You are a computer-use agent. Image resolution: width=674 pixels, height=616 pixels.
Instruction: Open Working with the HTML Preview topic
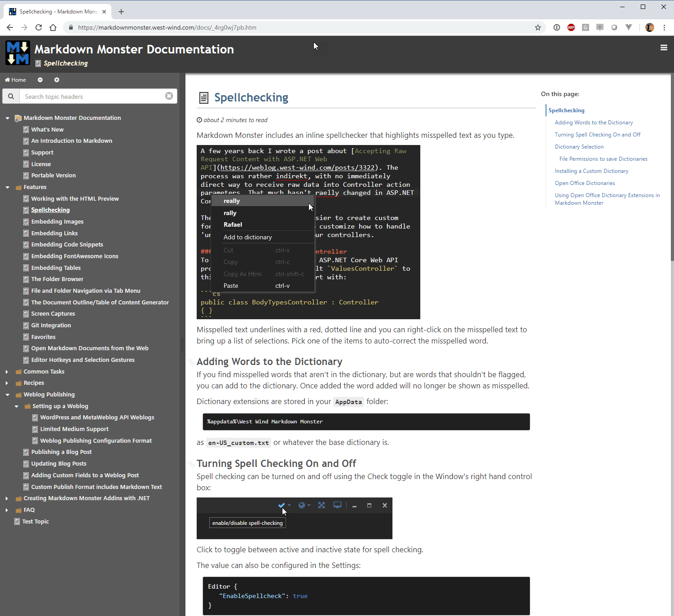[75, 198]
